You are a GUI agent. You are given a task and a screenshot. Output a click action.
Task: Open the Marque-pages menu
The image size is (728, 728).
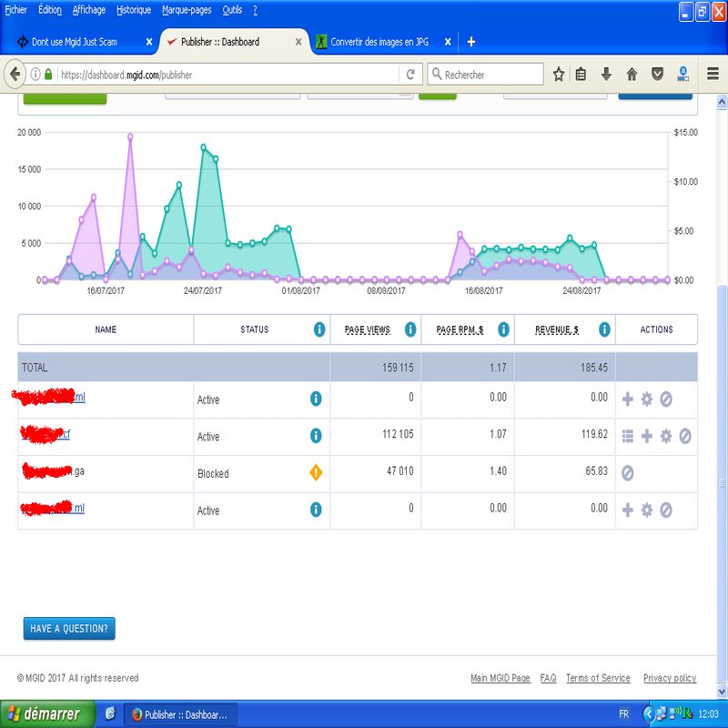click(187, 10)
